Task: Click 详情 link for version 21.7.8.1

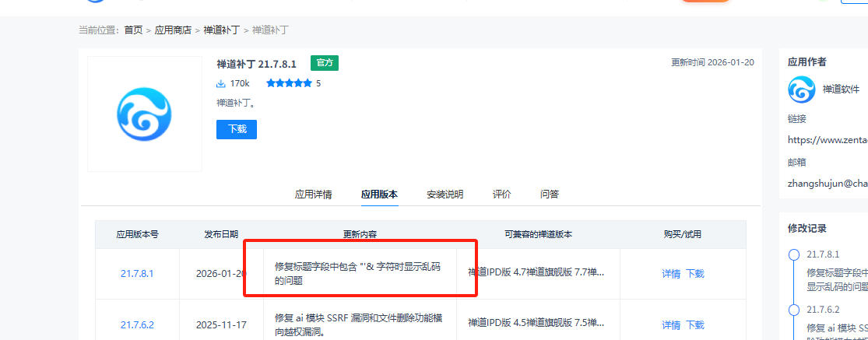Action: (x=671, y=274)
